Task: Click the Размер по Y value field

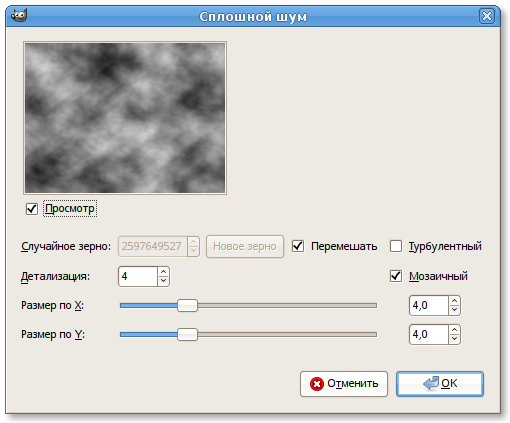Action: (x=429, y=334)
